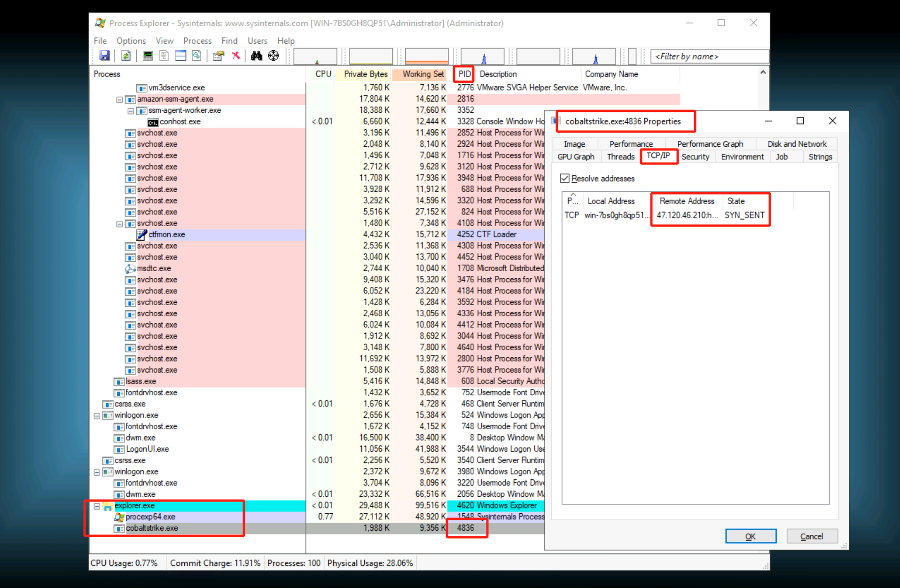
Task: Sort connections by the State header
Action: [x=757, y=201]
